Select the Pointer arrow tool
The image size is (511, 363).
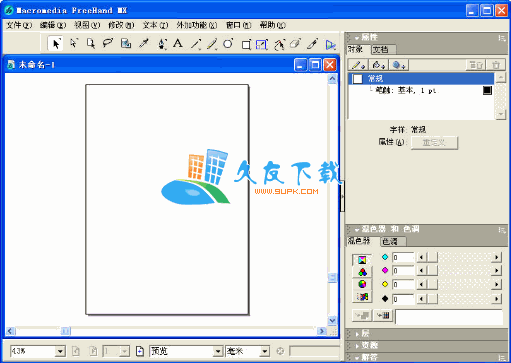click(56, 44)
